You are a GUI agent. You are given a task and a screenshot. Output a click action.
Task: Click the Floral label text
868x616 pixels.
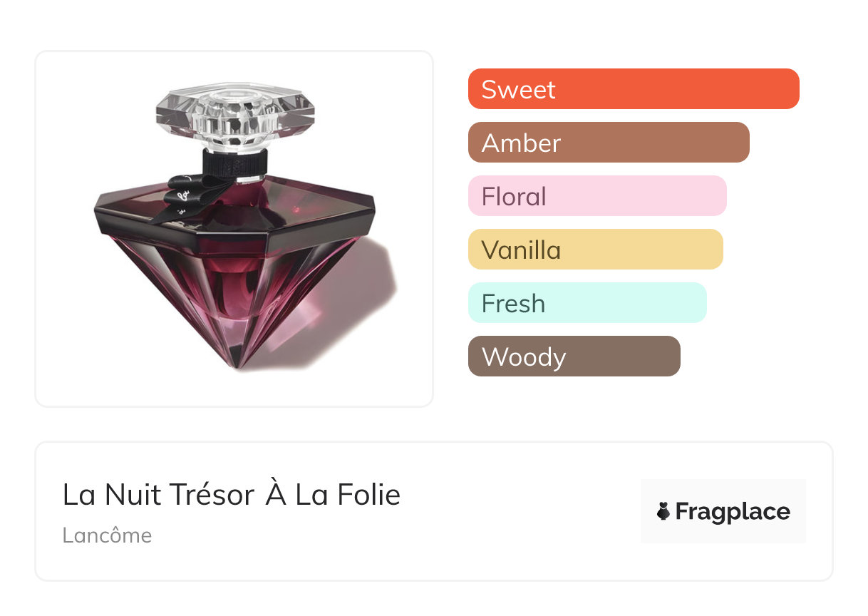point(514,197)
